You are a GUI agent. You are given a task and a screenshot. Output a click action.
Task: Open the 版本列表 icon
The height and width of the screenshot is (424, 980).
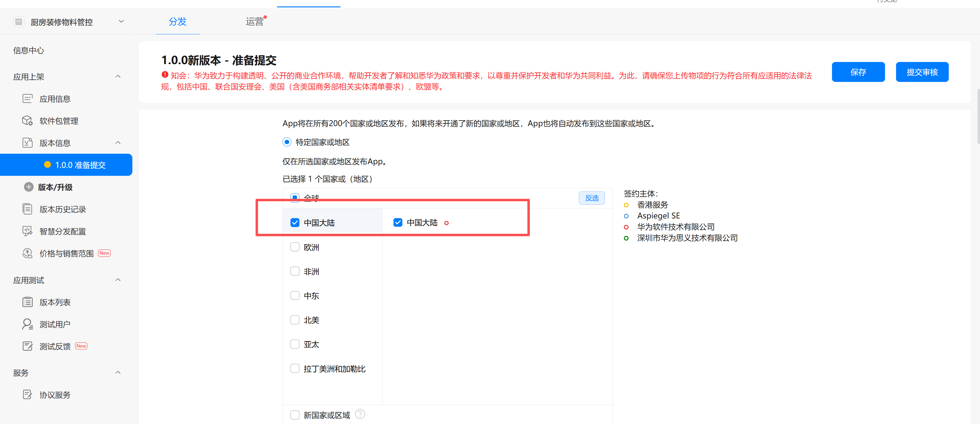point(27,302)
